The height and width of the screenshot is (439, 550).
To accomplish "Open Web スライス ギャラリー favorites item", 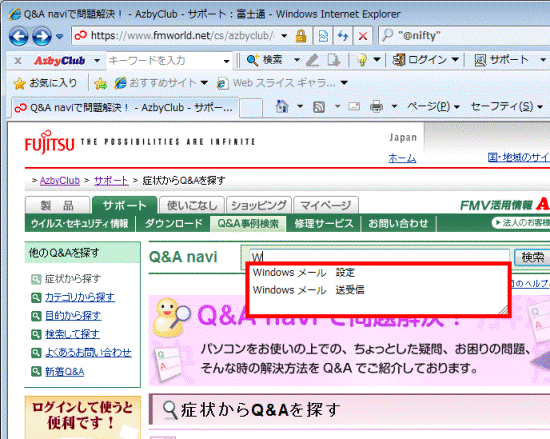I will 282,83.
